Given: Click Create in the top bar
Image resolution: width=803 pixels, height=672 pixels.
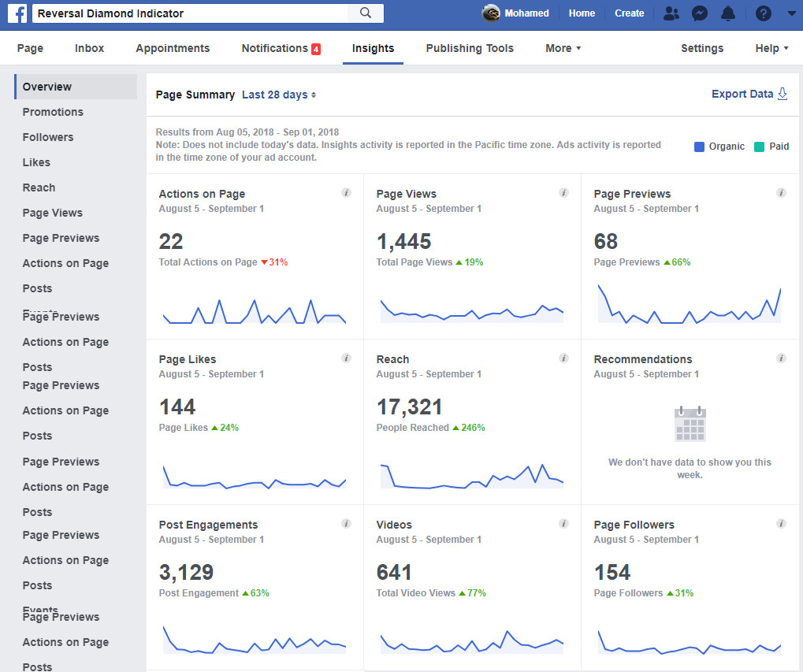Looking at the screenshot, I should 630,13.
